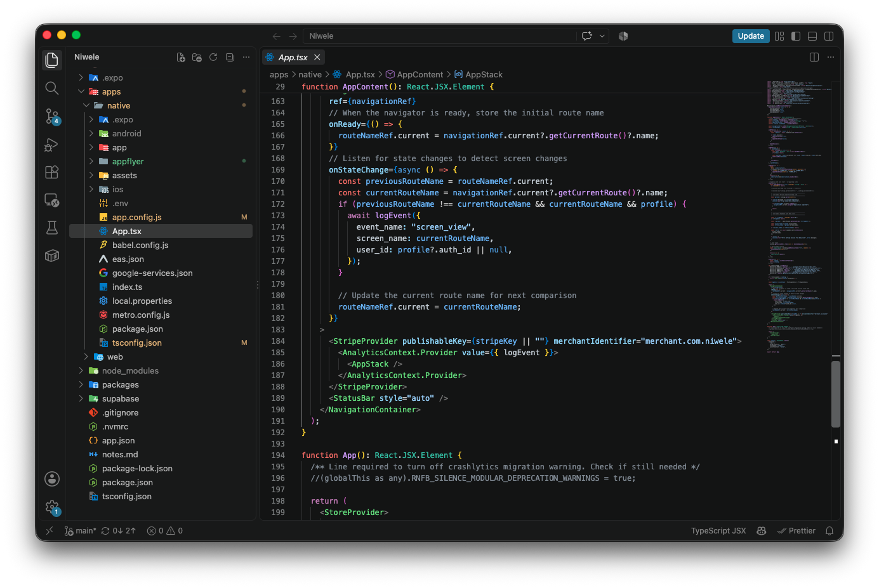
Task: Open the TypeScript JSX language mode selector
Action: [x=718, y=531]
